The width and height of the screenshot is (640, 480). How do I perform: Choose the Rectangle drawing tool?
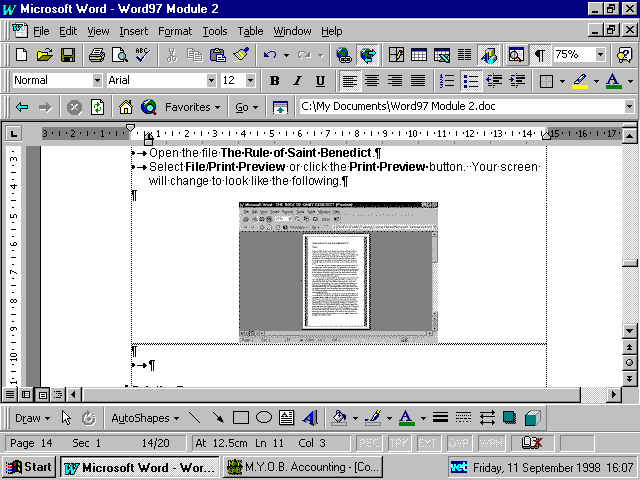pos(241,418)
